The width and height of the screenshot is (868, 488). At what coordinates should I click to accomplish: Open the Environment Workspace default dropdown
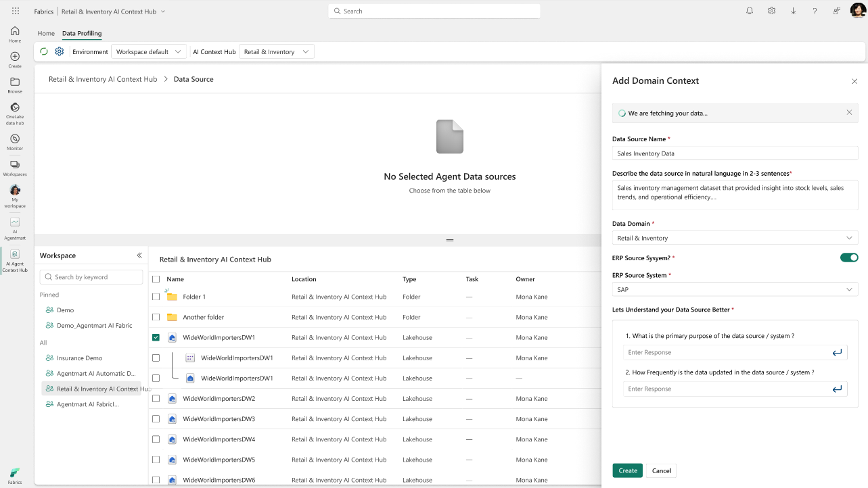coord(149,52)
